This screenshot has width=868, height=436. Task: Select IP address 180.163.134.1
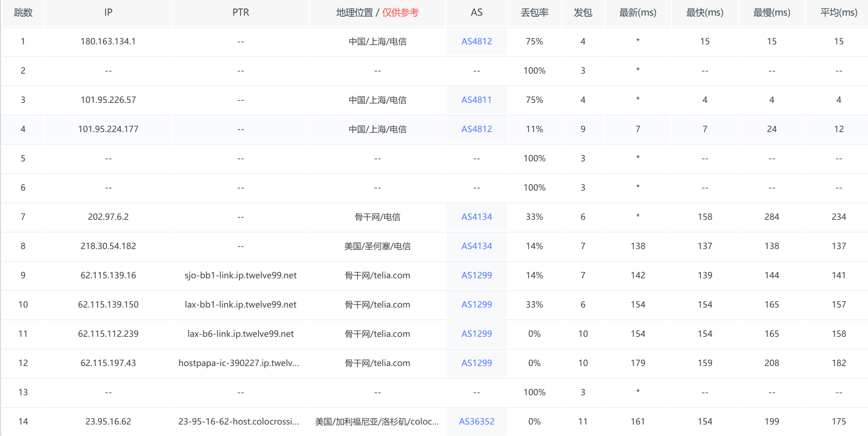tap(108, 41)
